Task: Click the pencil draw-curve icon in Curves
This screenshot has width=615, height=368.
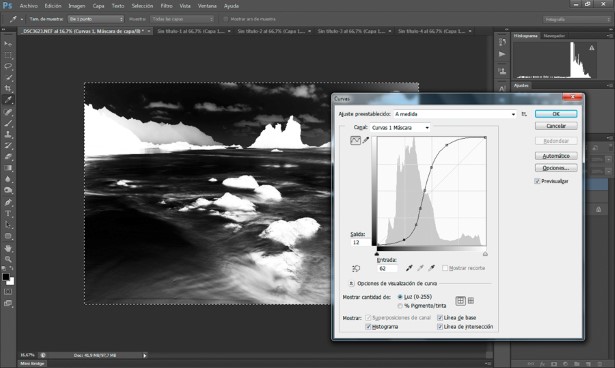Action: point(366,140)
